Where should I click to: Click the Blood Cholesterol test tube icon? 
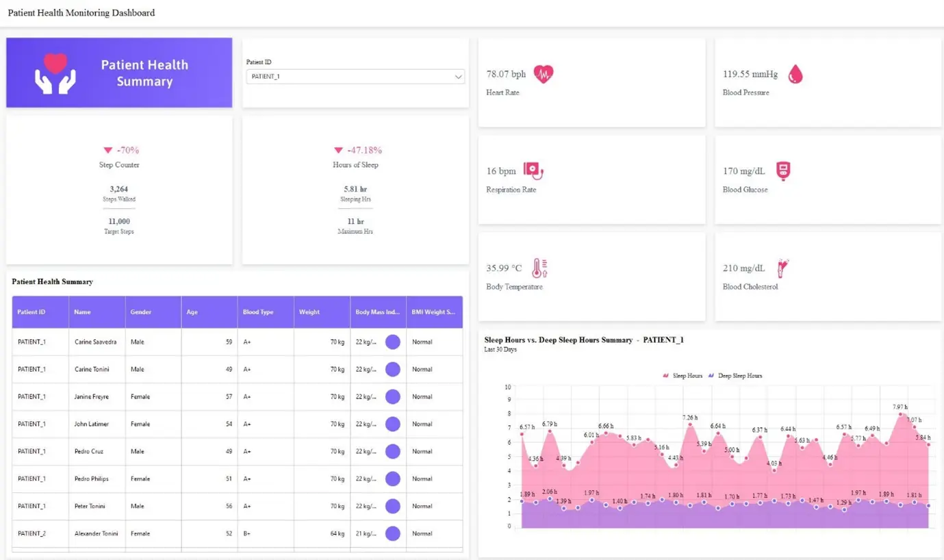782,268
